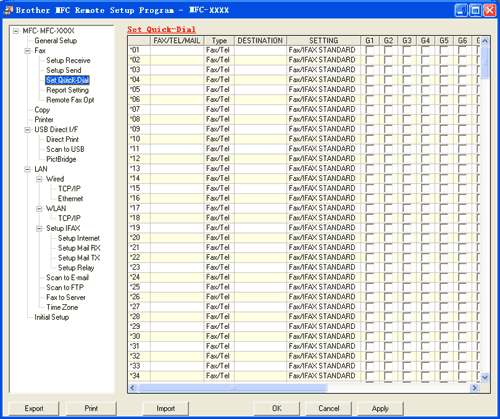Collapse the Fax tree node

coord(27,51)
